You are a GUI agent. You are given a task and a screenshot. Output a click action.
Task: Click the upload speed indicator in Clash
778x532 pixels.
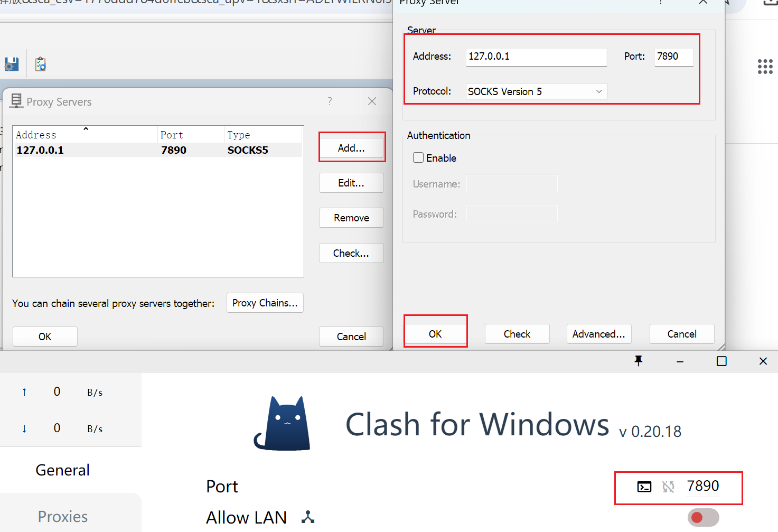62,392
